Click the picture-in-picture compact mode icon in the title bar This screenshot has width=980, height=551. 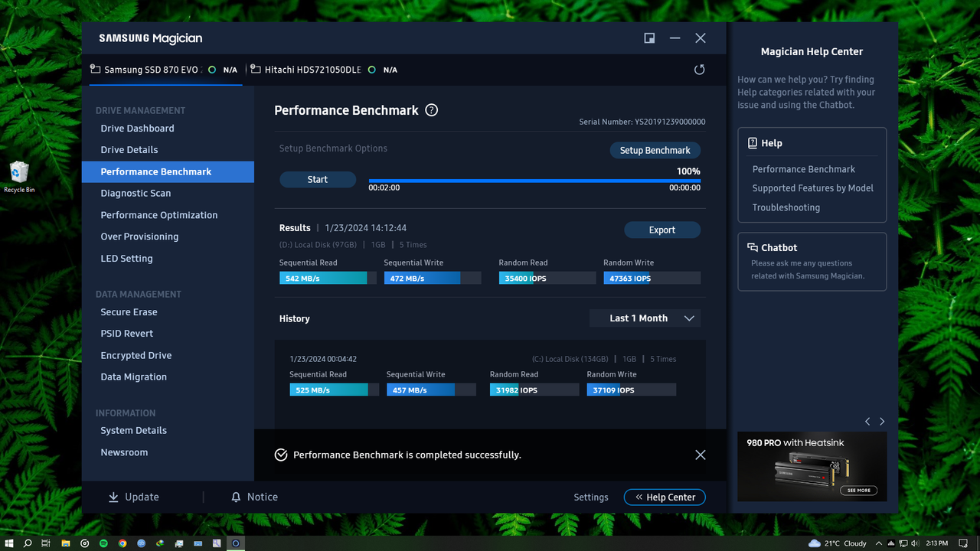[649, 38]
